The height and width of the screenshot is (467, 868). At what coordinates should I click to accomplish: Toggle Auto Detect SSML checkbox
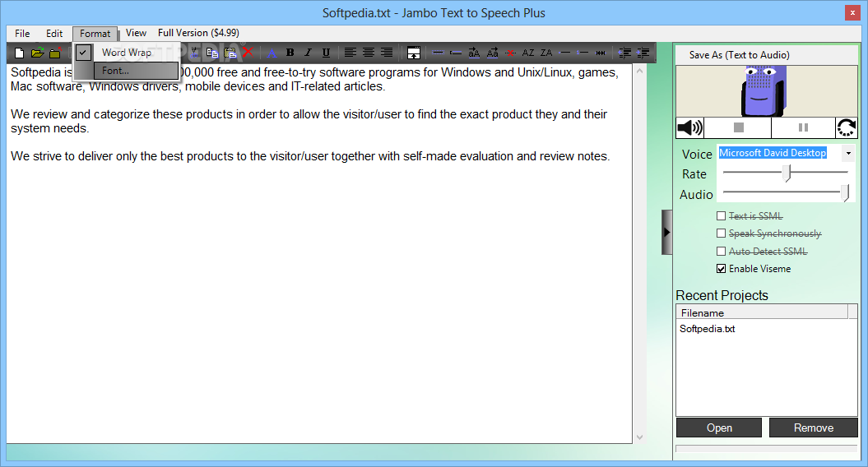tap(721, 252)
